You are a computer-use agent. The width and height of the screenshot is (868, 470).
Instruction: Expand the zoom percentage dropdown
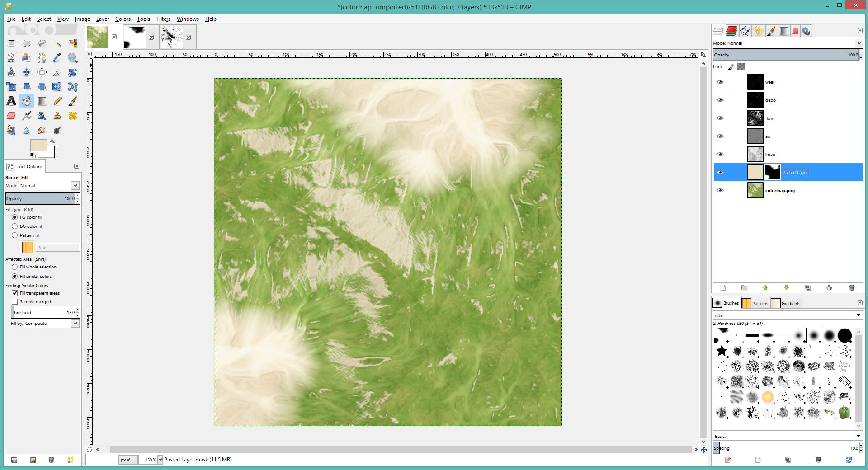point(160,460)
